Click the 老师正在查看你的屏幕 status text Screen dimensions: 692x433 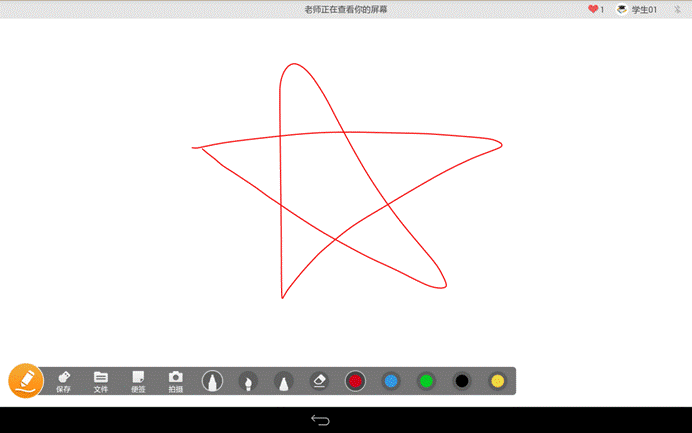(346, 9)
